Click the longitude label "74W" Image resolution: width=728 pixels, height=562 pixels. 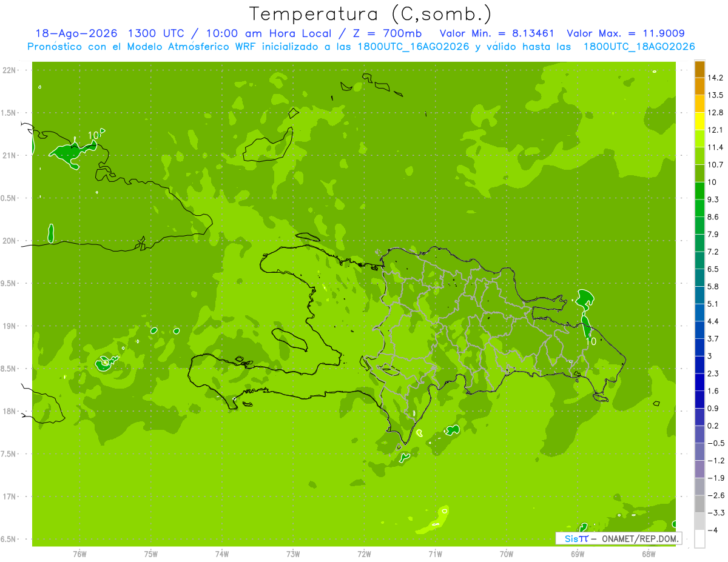click(x=222, y=554)
